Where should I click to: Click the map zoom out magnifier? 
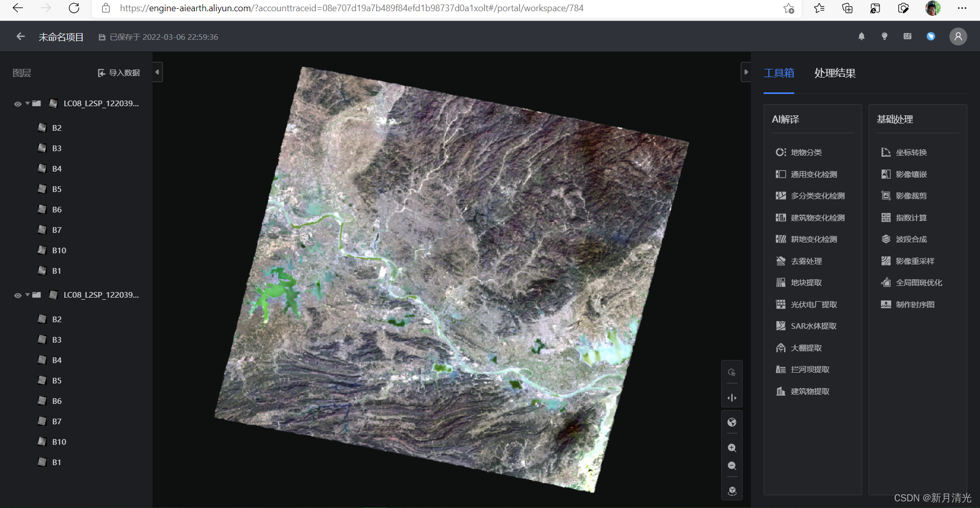point(732,466)
